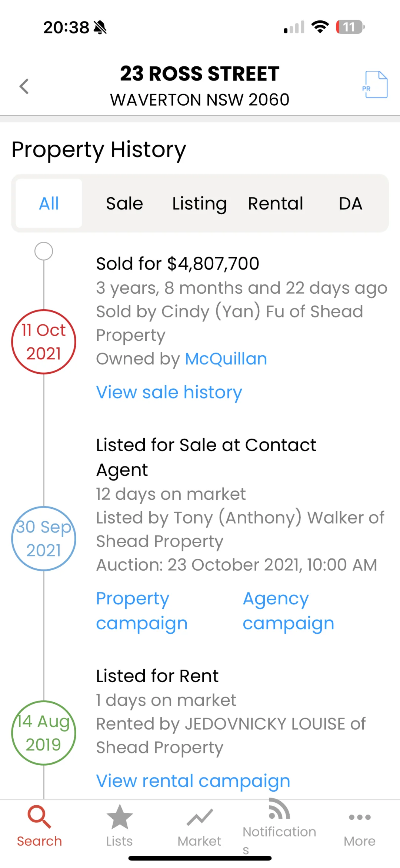Select the All history filter
Viewport: 400px width, 868px height.
[x=49, y=203]
